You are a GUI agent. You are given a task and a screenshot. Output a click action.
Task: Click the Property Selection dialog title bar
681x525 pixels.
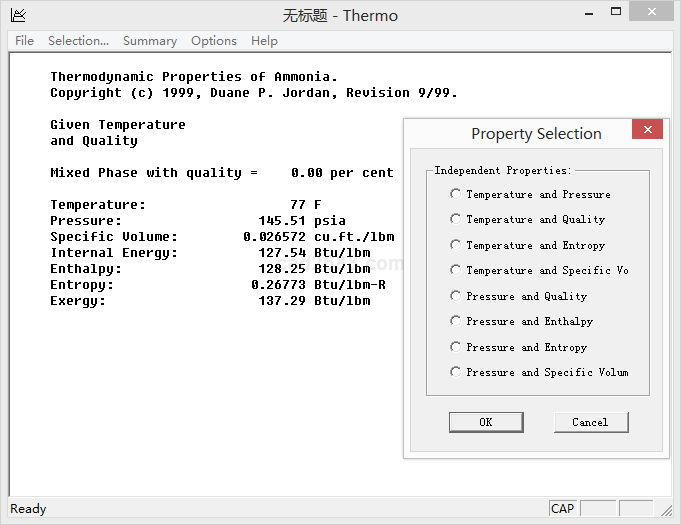[520, 134]
